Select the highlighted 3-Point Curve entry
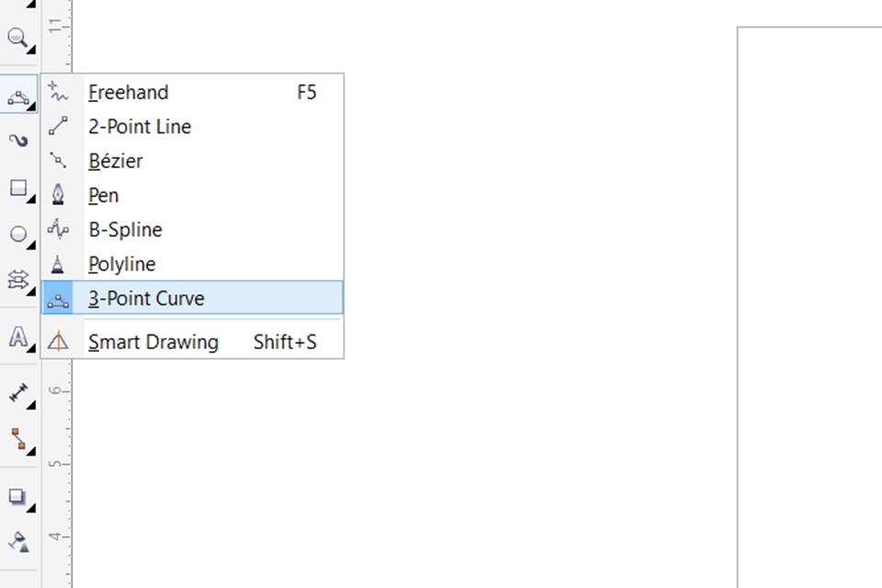This screenshot has height=588, width=882. pos(147,299)
